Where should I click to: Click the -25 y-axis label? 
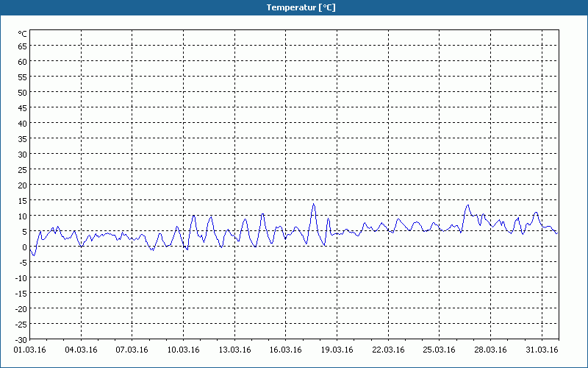click(21, 325)
